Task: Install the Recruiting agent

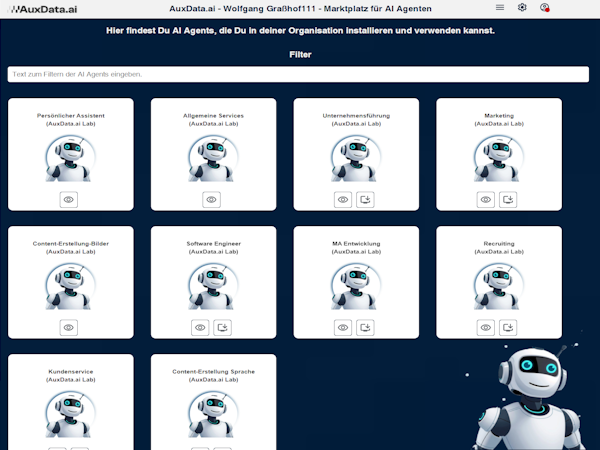Action: [x=509, y=327]
